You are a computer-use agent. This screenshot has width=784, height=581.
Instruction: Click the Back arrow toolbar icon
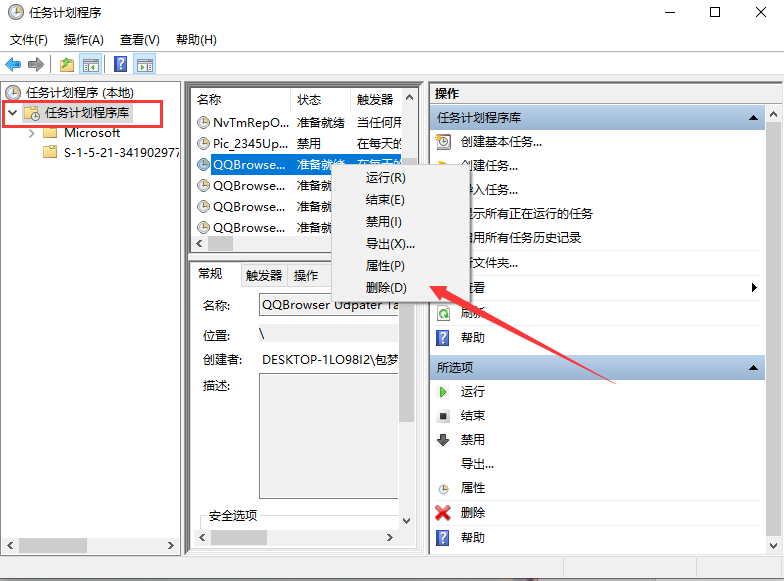pos(13,65)
